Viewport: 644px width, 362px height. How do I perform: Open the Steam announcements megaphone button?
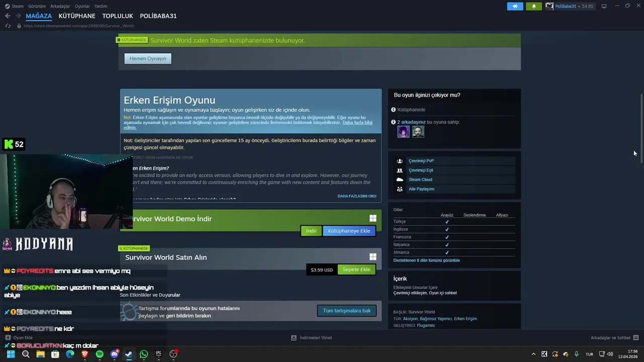[x=515, y=6]
